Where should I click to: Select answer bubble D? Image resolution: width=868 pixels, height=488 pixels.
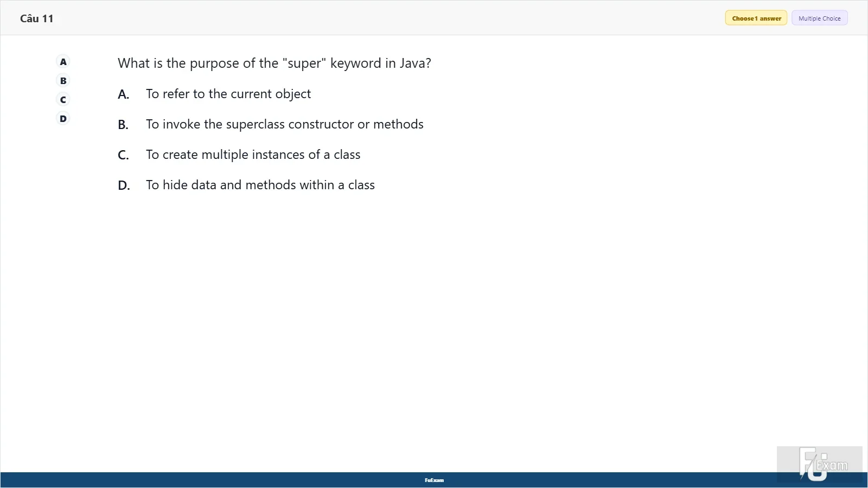coord(63,119)
